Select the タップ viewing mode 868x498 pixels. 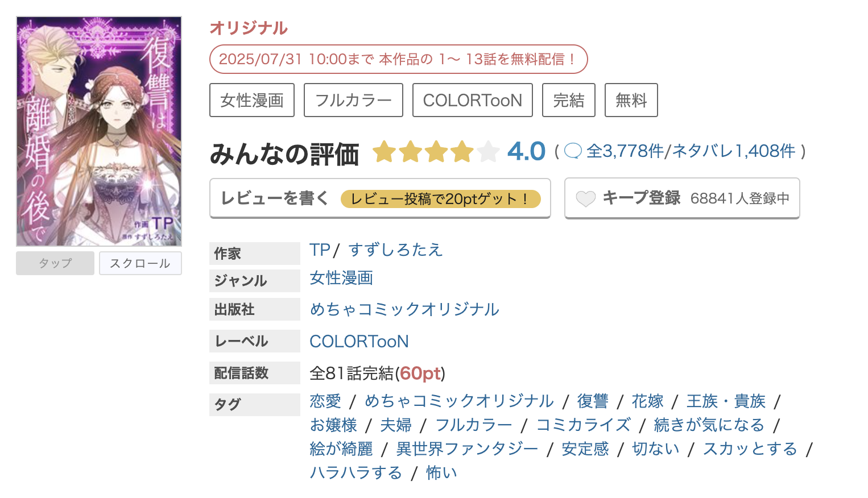pos(55,263)
